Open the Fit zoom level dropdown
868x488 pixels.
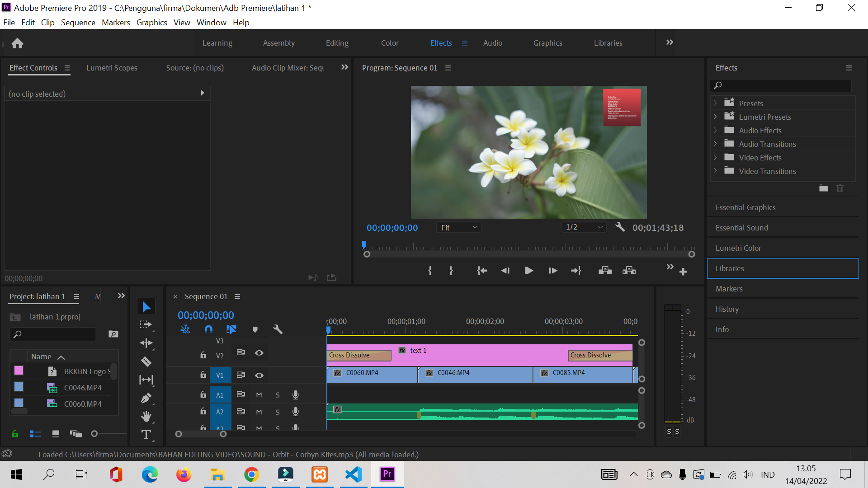click(458, 227)
